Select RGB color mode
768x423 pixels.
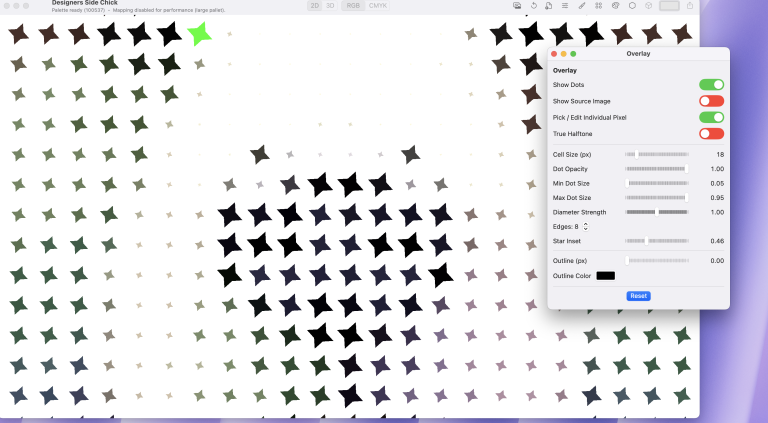(x=353, y=6)
